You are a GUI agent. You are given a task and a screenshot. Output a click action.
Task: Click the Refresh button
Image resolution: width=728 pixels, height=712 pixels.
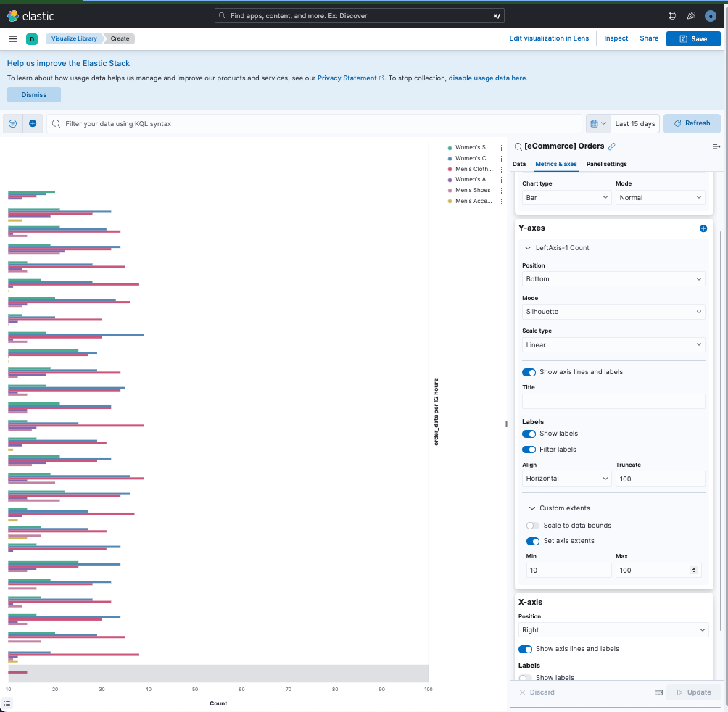[692, 123]
